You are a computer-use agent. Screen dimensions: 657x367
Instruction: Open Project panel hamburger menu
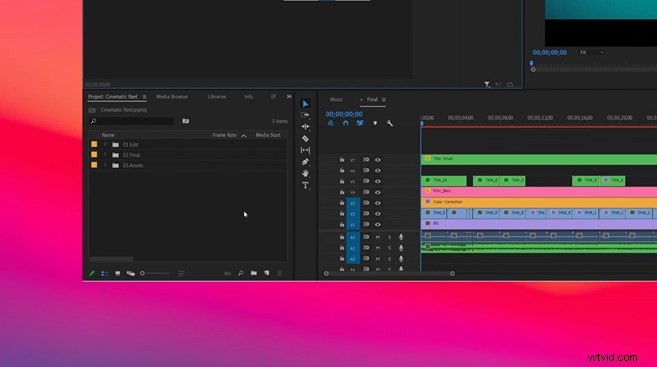(145, 97)
